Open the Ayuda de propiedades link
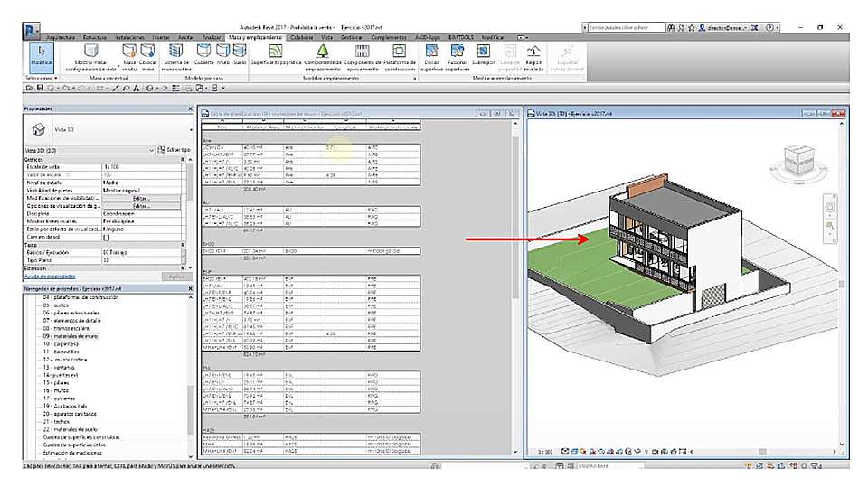 point(50,277)
